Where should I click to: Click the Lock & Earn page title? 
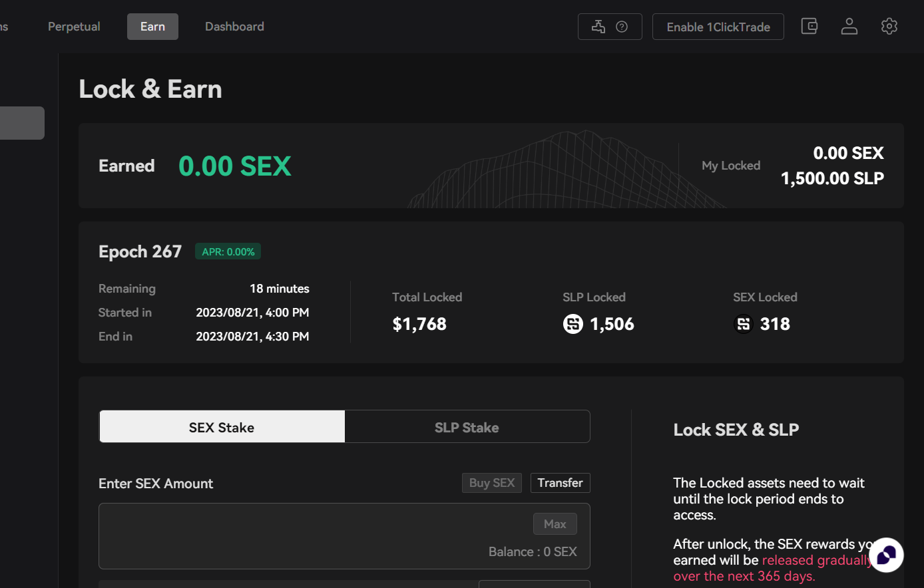coord(150,89)
